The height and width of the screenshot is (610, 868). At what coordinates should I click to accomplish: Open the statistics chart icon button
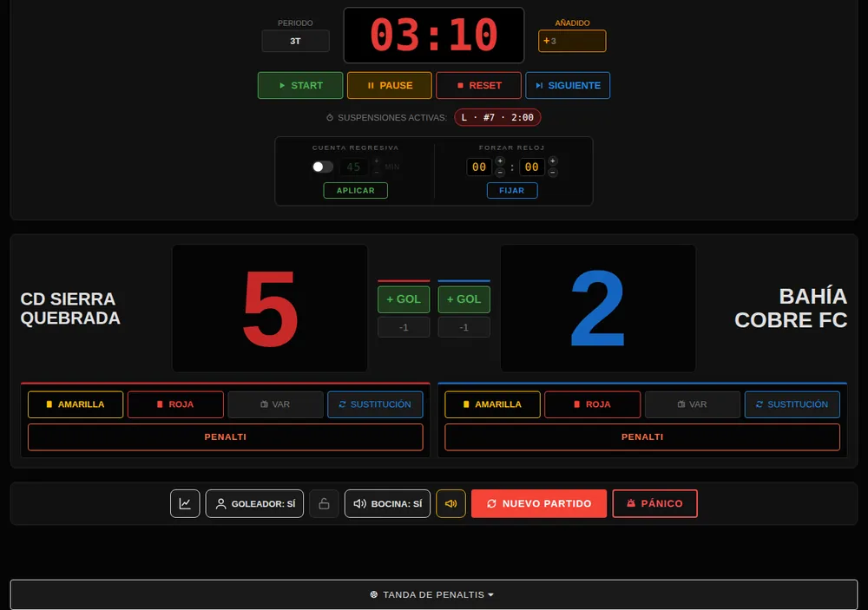(x=185, y=504)
